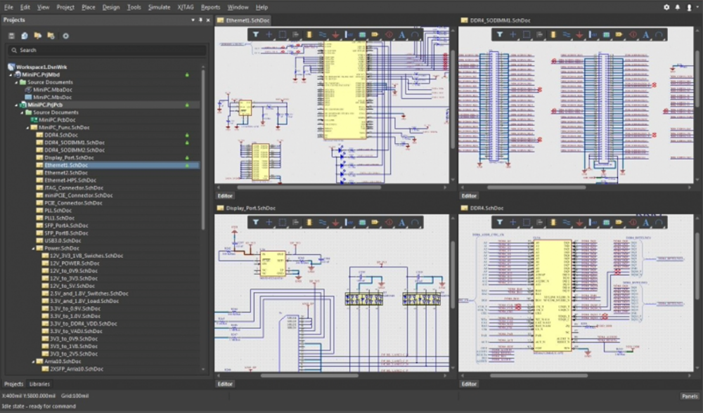Image resolution: width=703 pixels, height=413 pixels.
Task: Open the Place menu
Action: [88, 7]
